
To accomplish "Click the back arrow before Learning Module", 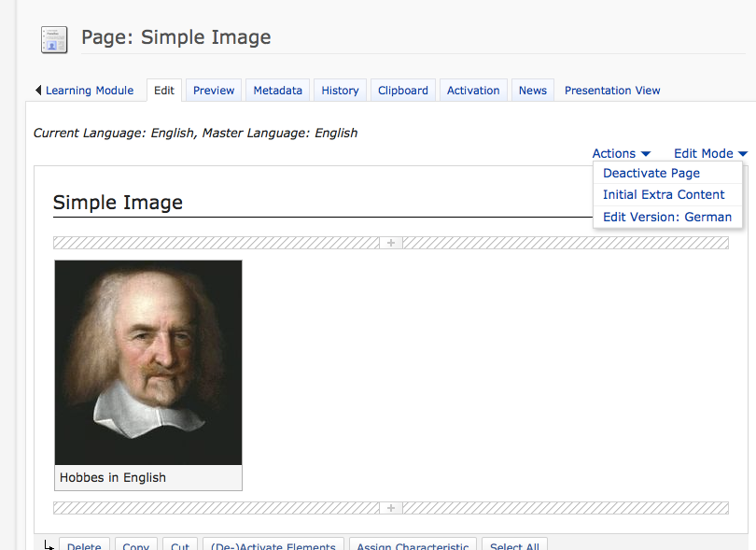I will (x=38, y=91).
